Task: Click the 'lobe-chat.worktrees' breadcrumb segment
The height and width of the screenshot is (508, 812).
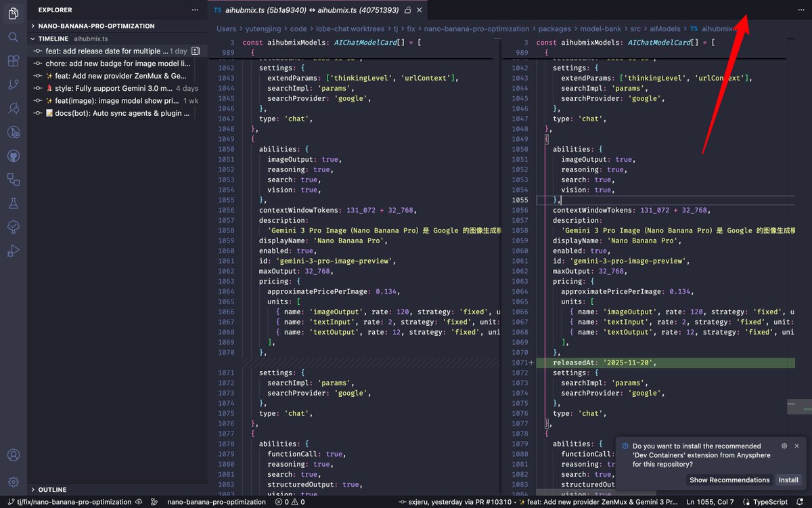Action: (x=349, y=29)
